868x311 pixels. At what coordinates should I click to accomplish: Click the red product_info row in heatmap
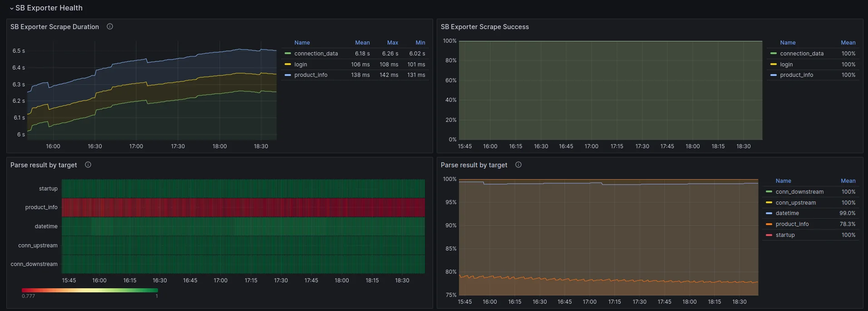click(x=243, y=207)
